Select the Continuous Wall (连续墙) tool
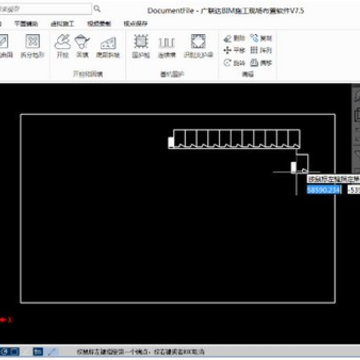Image resolution: width=360 pixels, height=360 pixels. click(167, 46)
